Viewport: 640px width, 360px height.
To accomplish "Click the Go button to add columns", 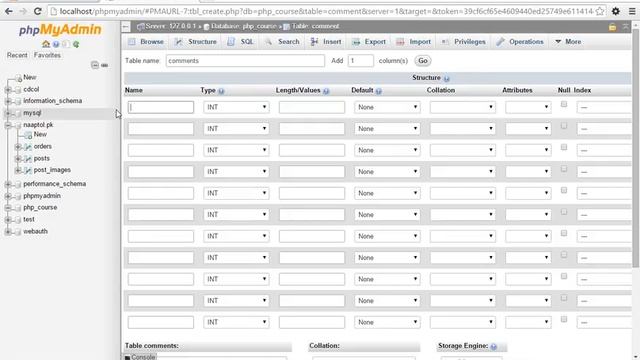I will pyautogui.click(x=423, y=61).
